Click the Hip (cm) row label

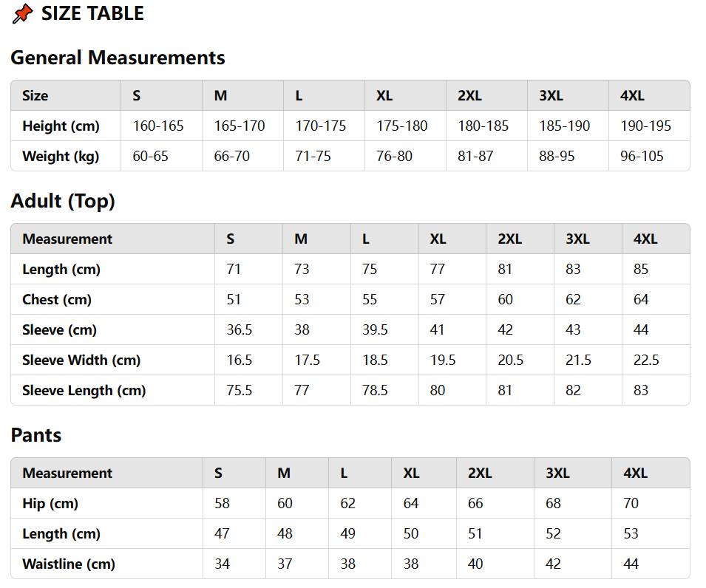[50, 504]
